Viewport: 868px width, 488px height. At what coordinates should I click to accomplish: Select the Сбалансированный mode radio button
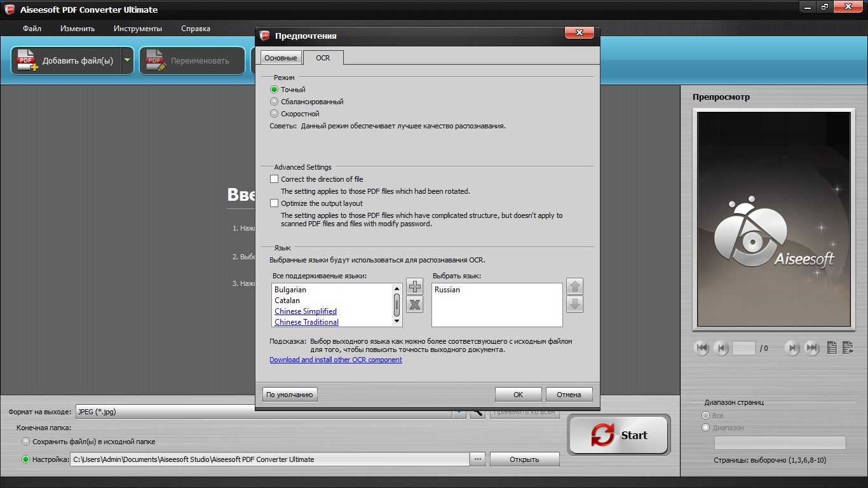point(275,102)
